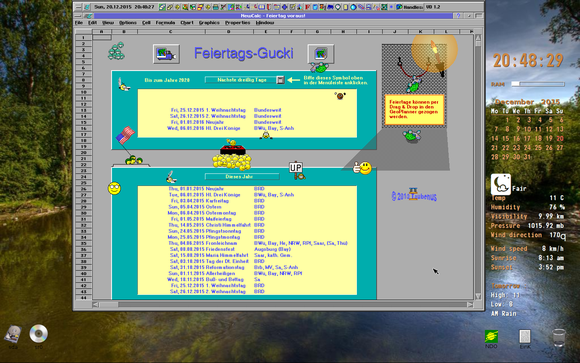Select column header D
580x363 pixels.
pos(229,32)
